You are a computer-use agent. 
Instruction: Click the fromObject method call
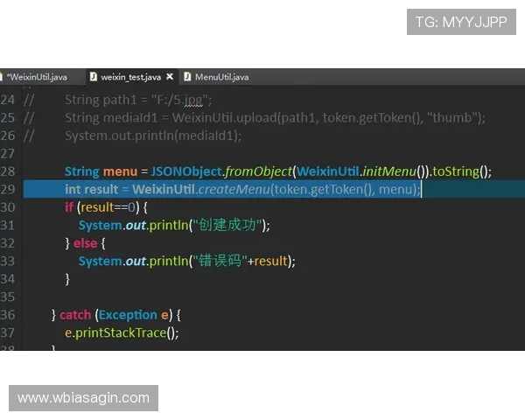(x=257, y=171)
